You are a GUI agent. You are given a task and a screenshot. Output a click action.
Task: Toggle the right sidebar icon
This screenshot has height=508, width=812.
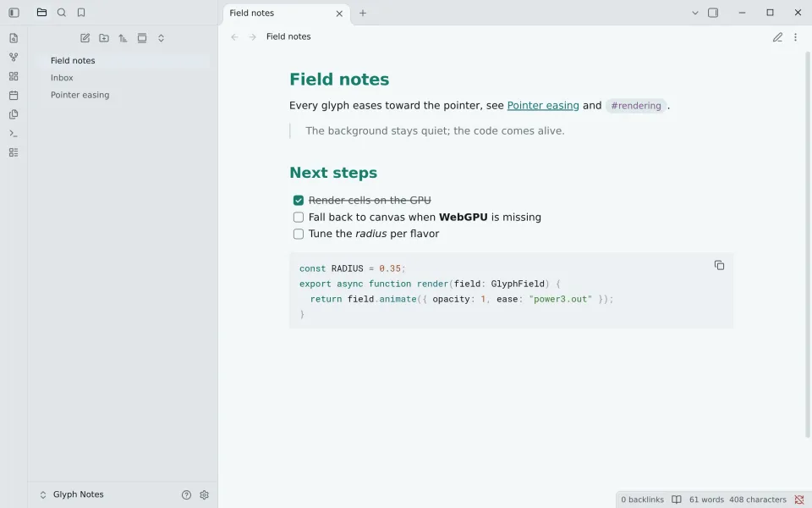tap(713, 13)
